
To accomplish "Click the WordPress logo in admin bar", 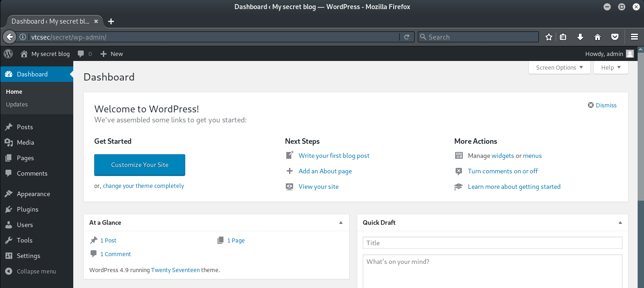I will tap(8, 54).
